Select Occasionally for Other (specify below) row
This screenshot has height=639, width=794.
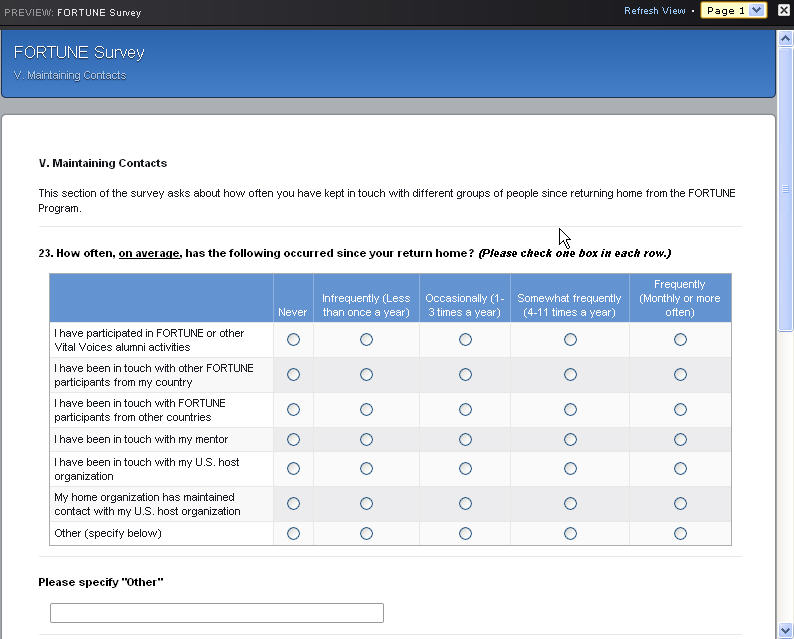pos(465,534)
